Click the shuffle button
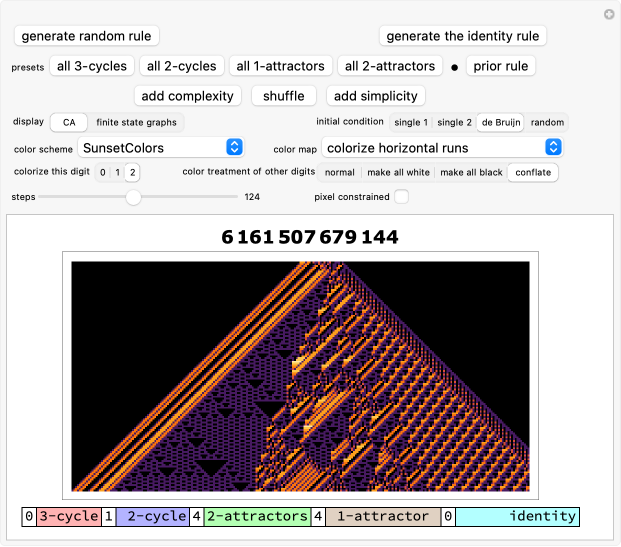The height and width of the screenshot is (547, 621). [284, 96]
